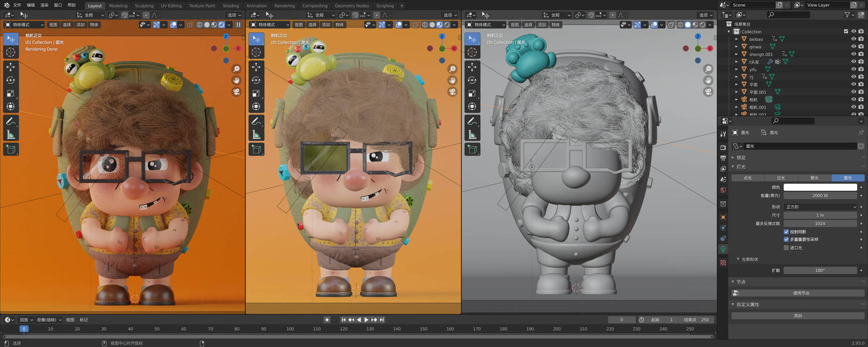Click the 扩散 180° slider
Screen dimensions: 868x347
pos(820,271)
